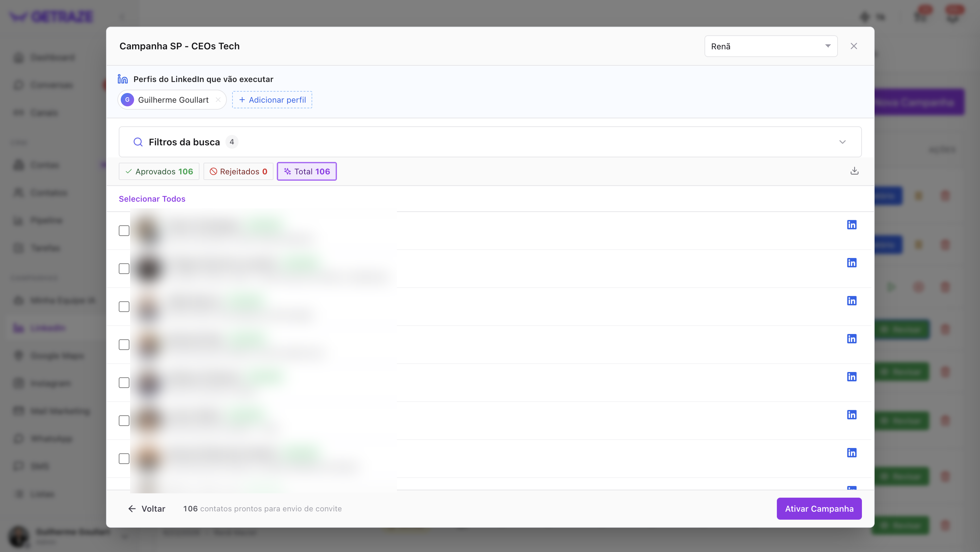
Task: Go back with Voltar button
Action: click(146, 509)
